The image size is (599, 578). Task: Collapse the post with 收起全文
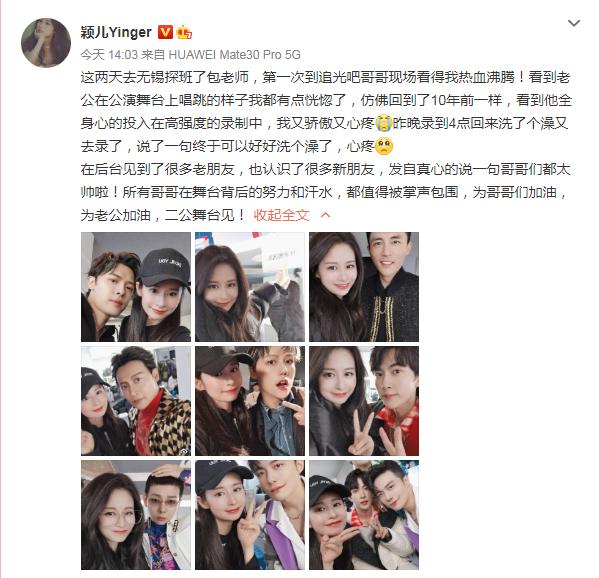pyautogui.click(x=282, y=215)
